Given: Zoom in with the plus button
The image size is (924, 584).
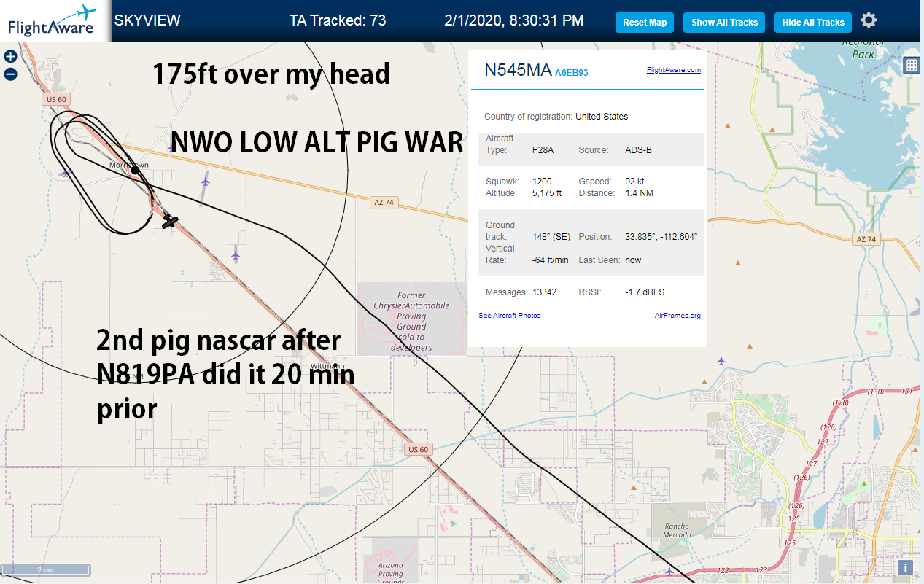Looking at the screenshot, I should pos(10,56).
